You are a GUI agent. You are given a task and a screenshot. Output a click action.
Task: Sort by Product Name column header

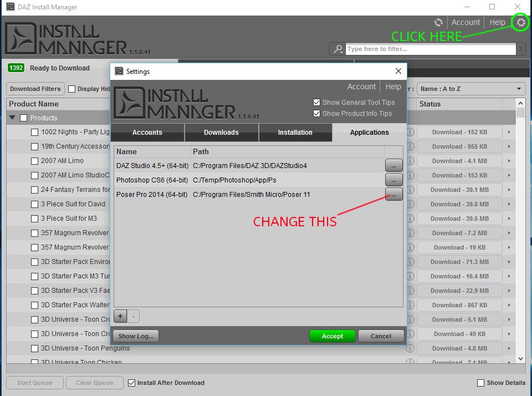coord(34,104)
